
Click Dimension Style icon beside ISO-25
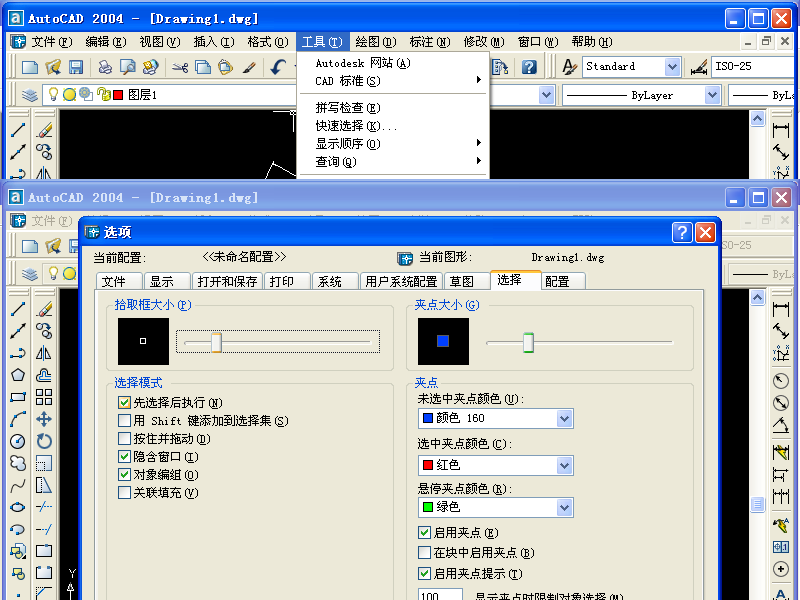pyautogui.click(x=698, y=67)
